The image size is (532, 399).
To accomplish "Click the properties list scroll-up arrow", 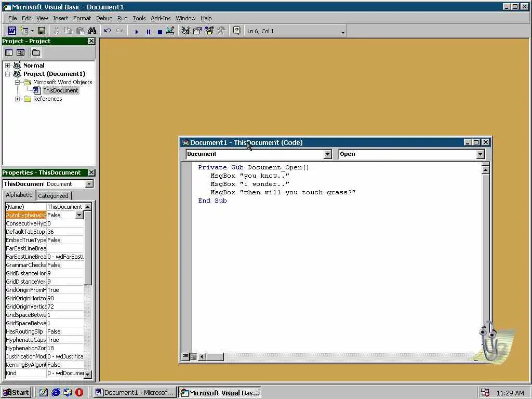I will [87, 207].
